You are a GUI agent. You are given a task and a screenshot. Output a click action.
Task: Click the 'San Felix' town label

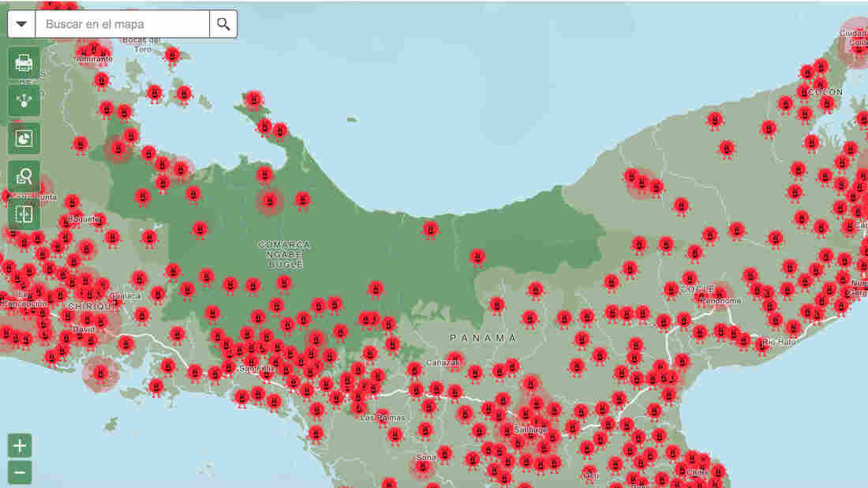[x=256, y=368]
